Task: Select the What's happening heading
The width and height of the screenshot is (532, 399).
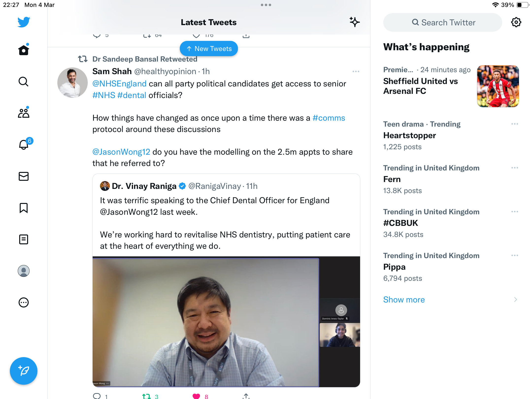Action: click(426, 47)
